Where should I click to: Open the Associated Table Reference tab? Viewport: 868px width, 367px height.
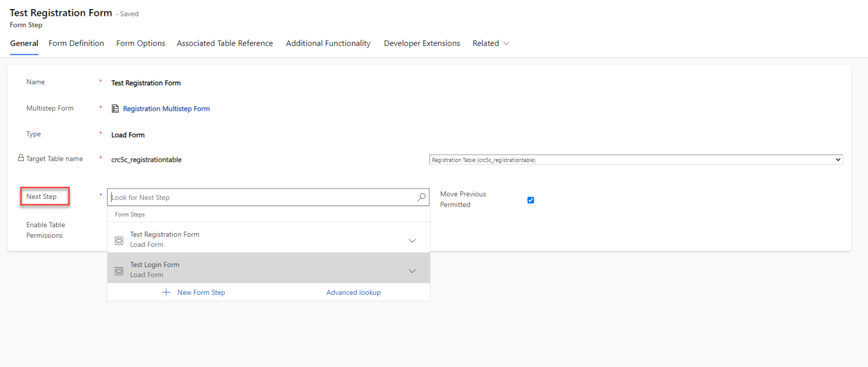click(225, 43)
